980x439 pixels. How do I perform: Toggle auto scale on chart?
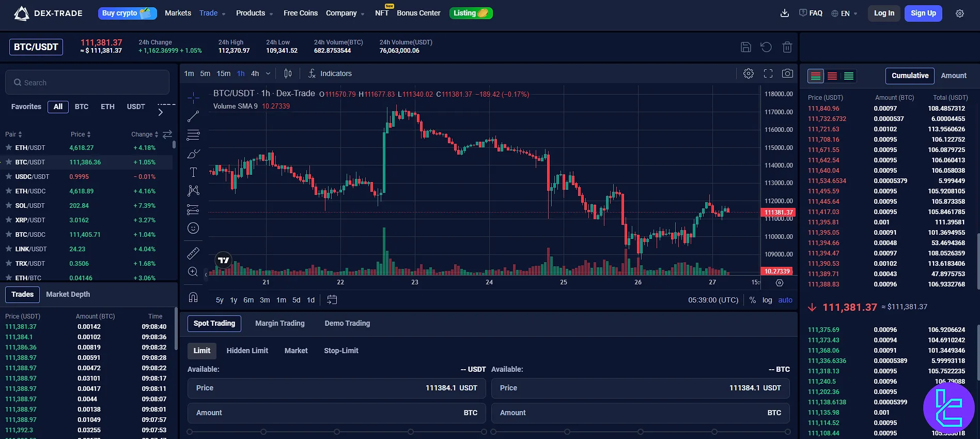(x=785, y=300)
